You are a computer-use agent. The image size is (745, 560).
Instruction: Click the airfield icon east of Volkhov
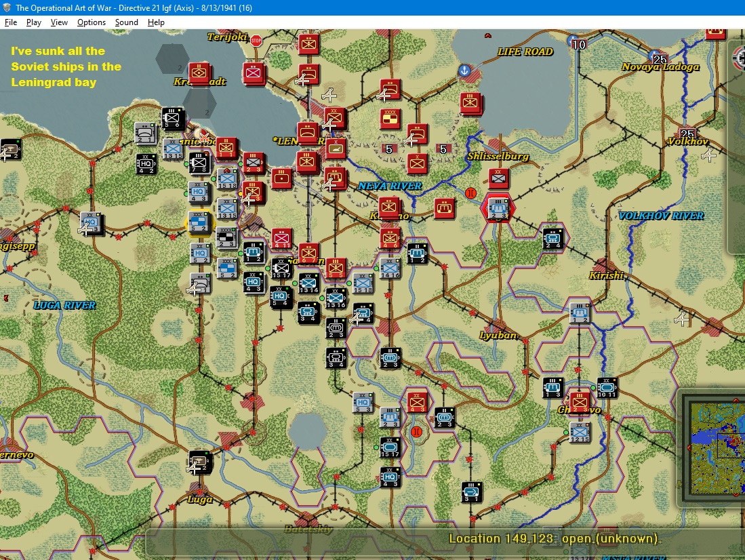[708, 155]
